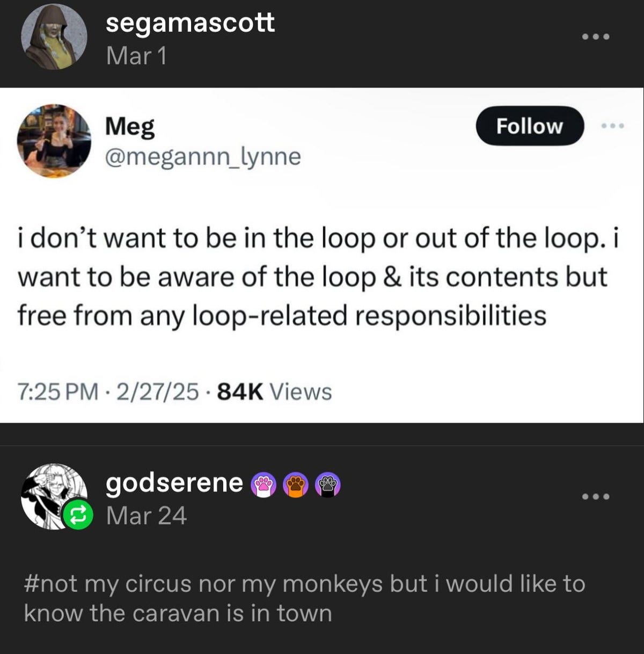Open the options menu on godserene's reblog

[x=596, y=497]
